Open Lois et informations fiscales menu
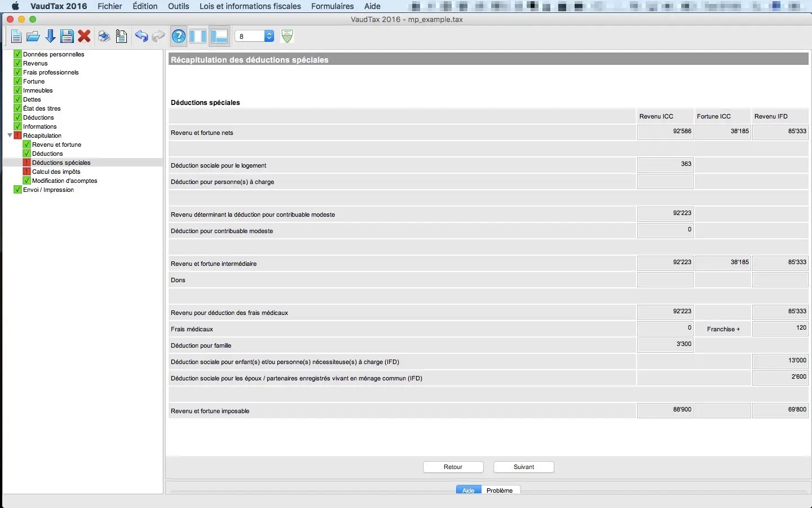Viewport: 812px width, 508px height. point(250,6)
